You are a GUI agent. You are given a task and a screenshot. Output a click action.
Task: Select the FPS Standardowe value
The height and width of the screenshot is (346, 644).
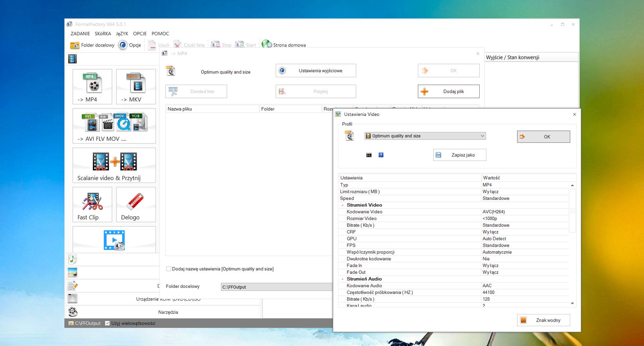pyautogui.click(x=525, y=246)
